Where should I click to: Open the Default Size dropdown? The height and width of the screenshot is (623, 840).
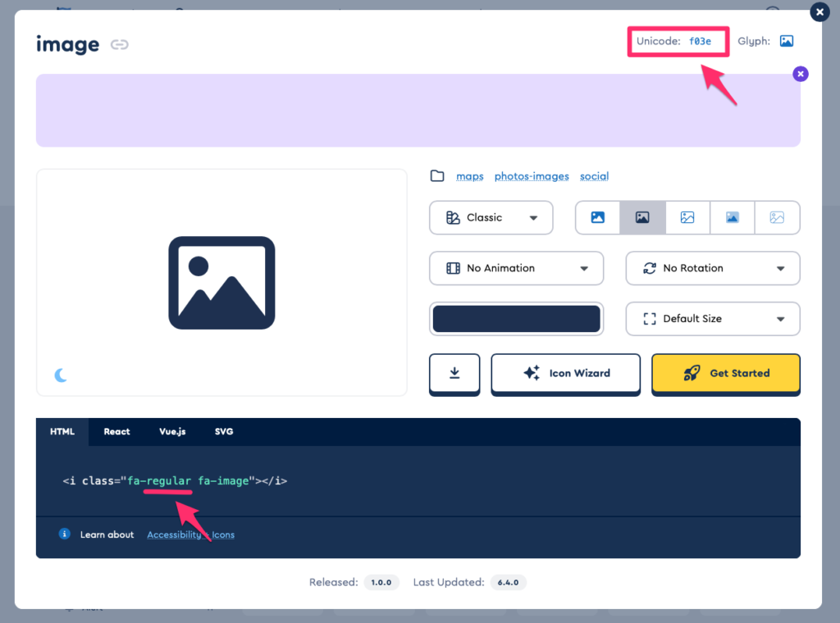click(x=713, y=319)
